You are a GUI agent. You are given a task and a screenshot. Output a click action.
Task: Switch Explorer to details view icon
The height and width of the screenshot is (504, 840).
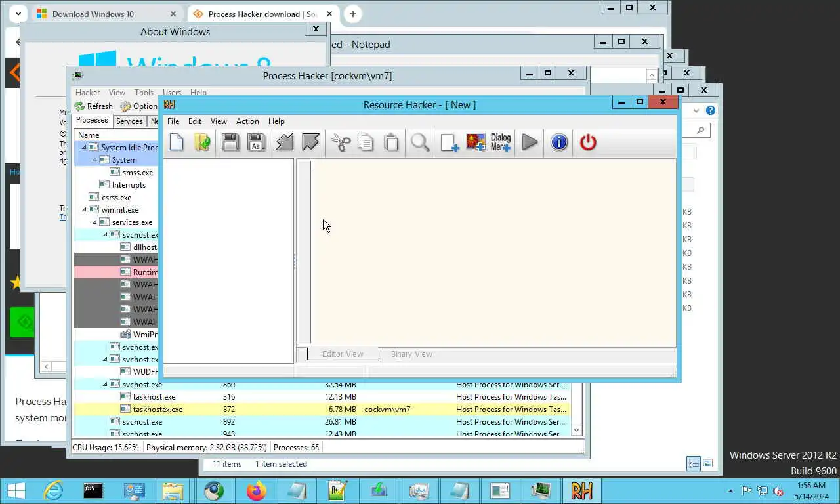click(694, 464)
